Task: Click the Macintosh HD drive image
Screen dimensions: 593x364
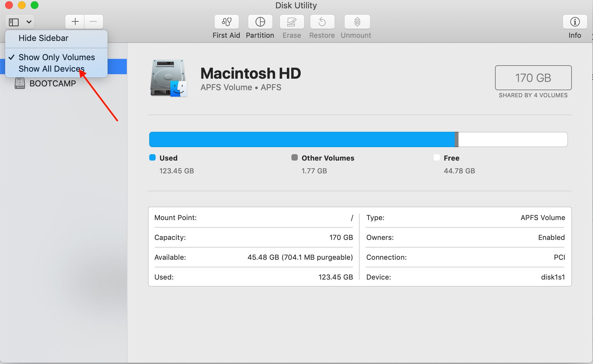Action: point(169,78)
